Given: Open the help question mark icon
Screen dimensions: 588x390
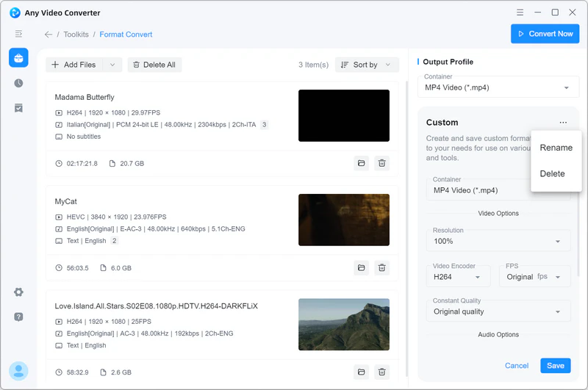Looking at the screenshot, I should point(18,317).
